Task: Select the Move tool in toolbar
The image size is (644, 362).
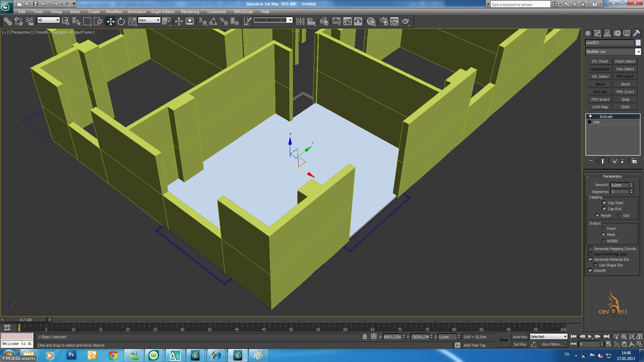Action: (x=110, y=22)
